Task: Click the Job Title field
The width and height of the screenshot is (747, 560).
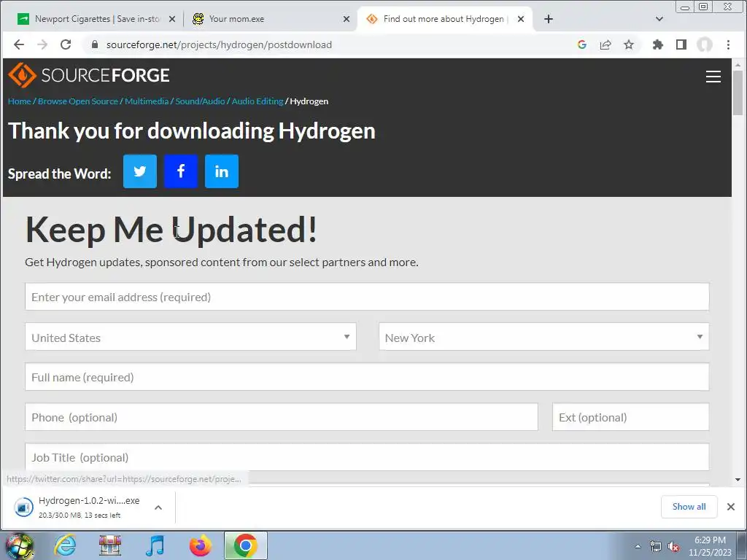Action: [x=367, y=457]
